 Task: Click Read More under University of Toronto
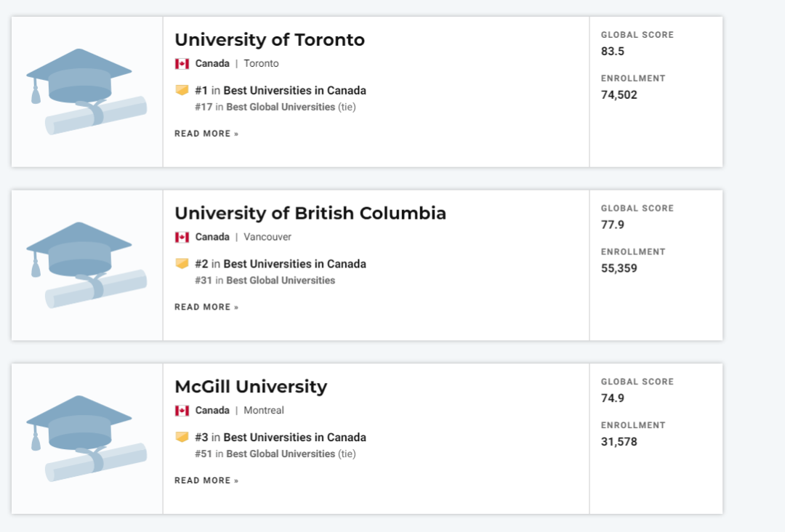coord(206,134)
